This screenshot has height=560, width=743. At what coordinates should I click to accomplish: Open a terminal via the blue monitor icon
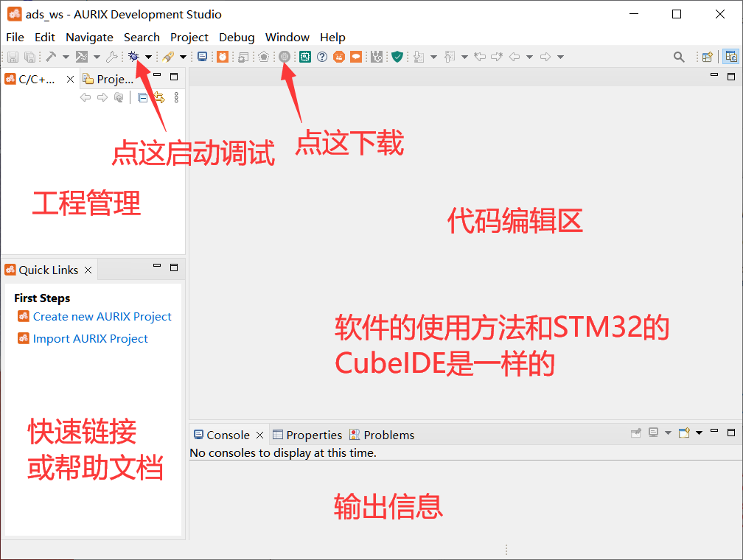tap(202, 57)
